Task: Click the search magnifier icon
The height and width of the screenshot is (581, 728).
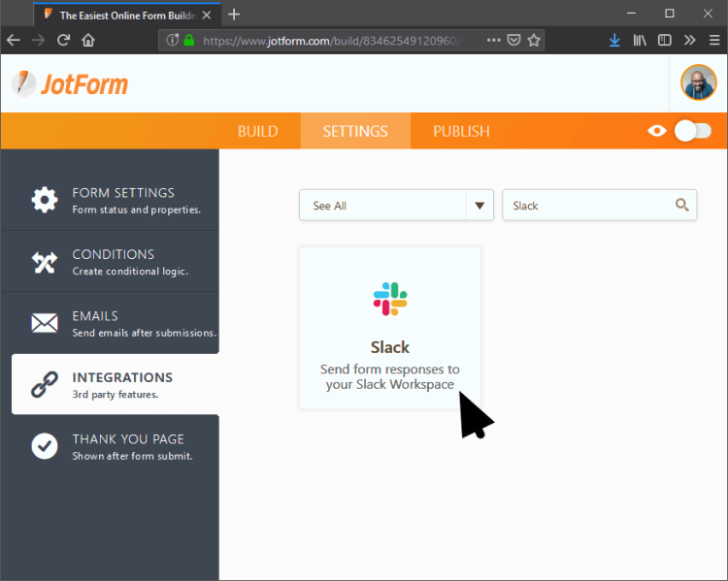Action: pos(681,205)
